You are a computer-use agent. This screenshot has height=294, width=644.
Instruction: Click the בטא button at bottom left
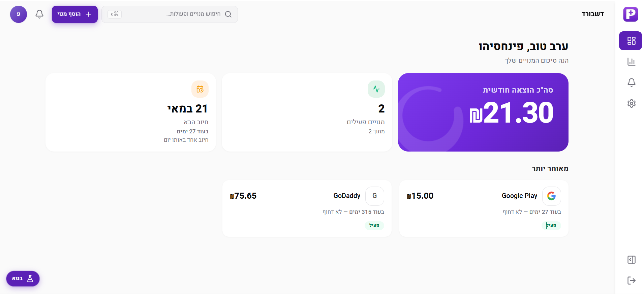coord(23,279)
